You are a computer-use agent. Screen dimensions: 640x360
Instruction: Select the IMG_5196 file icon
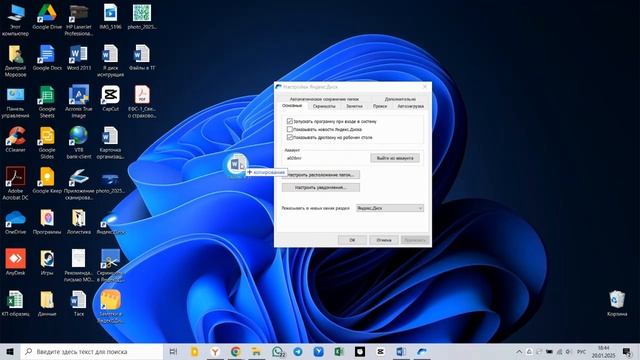click(110, 16)
